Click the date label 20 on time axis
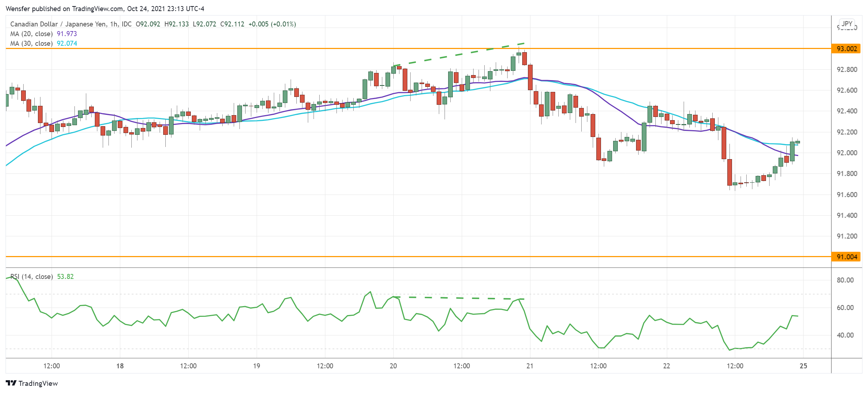This screenshot has height=393, width=868. [x=393, y=366]
